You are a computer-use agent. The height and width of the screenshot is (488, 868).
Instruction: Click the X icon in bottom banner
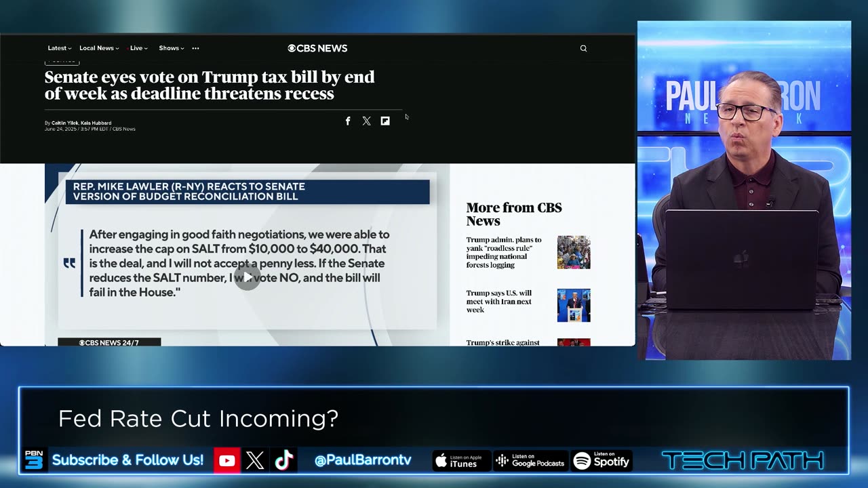255,461
